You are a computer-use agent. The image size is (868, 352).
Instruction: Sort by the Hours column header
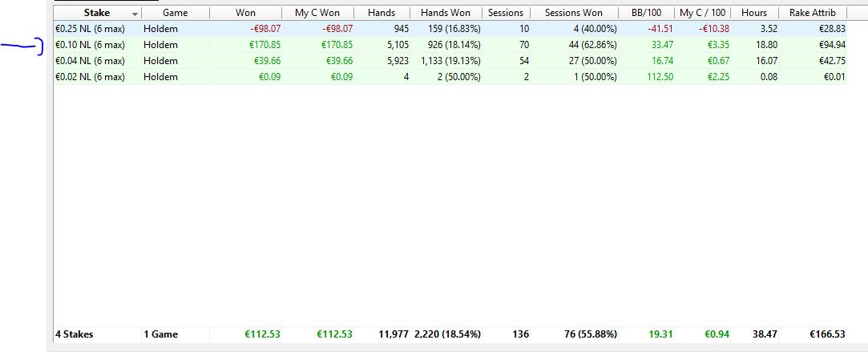pos(754,13)
